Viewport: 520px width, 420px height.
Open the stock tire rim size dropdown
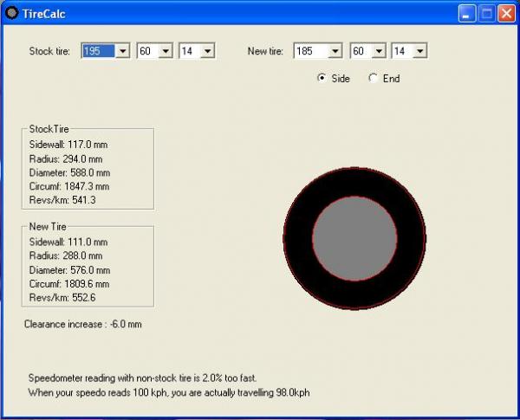[207, 52]
